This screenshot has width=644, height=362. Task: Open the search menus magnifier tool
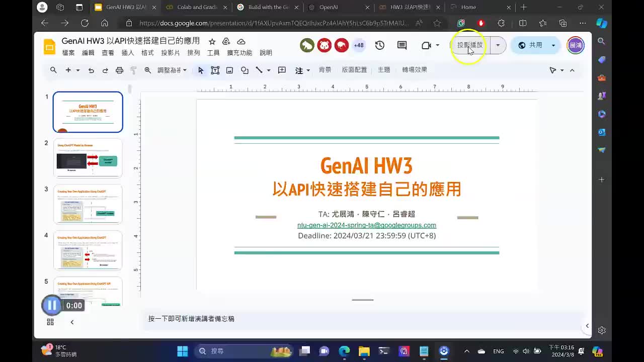coord(53,70)
